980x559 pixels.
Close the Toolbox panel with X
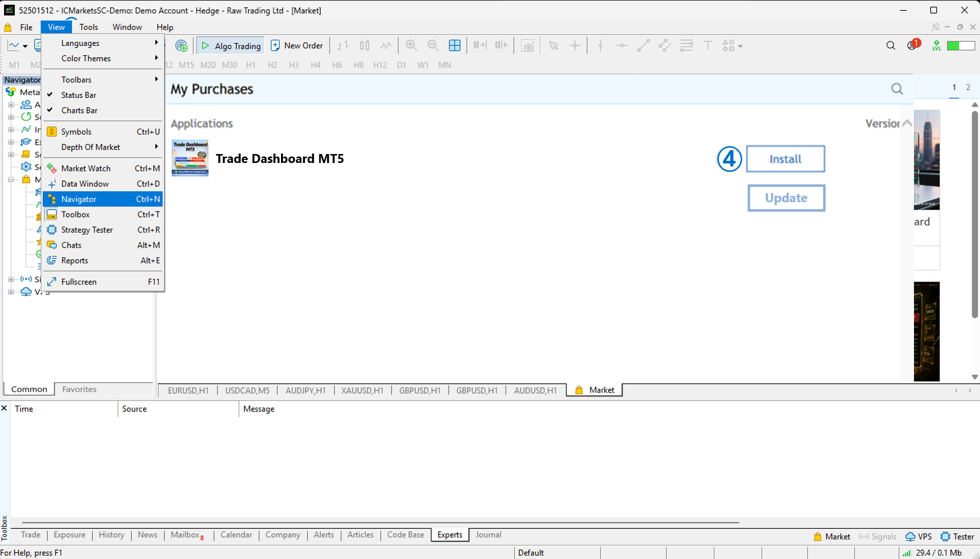click(4, 408)
